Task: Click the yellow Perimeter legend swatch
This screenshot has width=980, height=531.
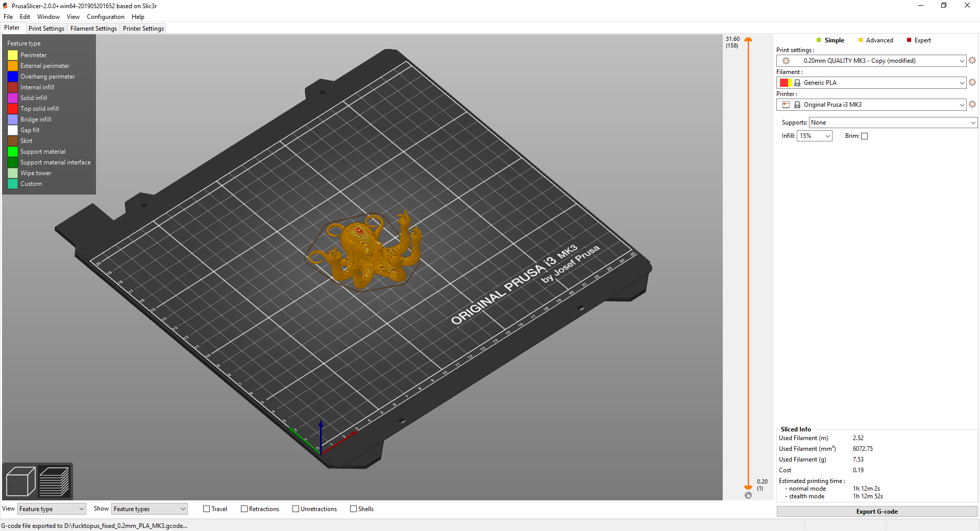Action: pos(13,55)
